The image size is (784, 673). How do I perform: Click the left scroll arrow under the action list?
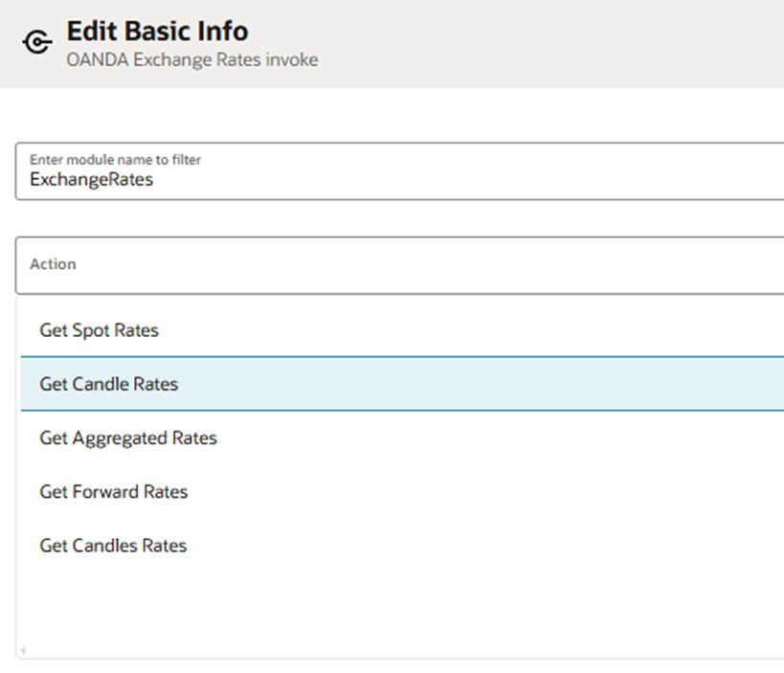click(x=23, y=651)
